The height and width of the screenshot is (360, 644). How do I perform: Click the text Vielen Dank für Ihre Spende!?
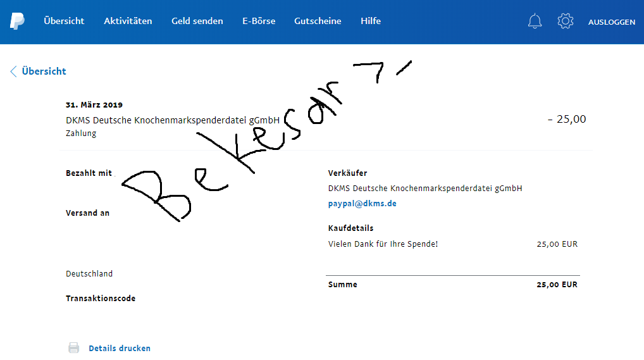click(x=383, y=244)
